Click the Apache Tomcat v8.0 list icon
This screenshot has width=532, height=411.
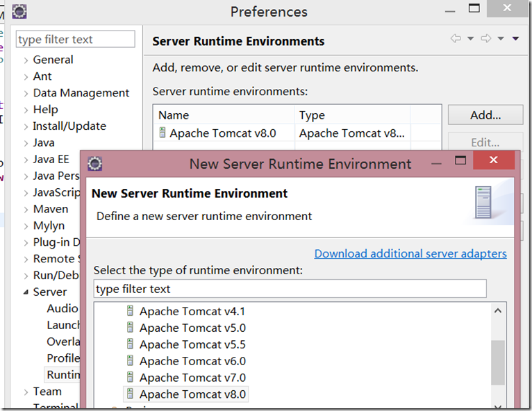pos(130,394)
